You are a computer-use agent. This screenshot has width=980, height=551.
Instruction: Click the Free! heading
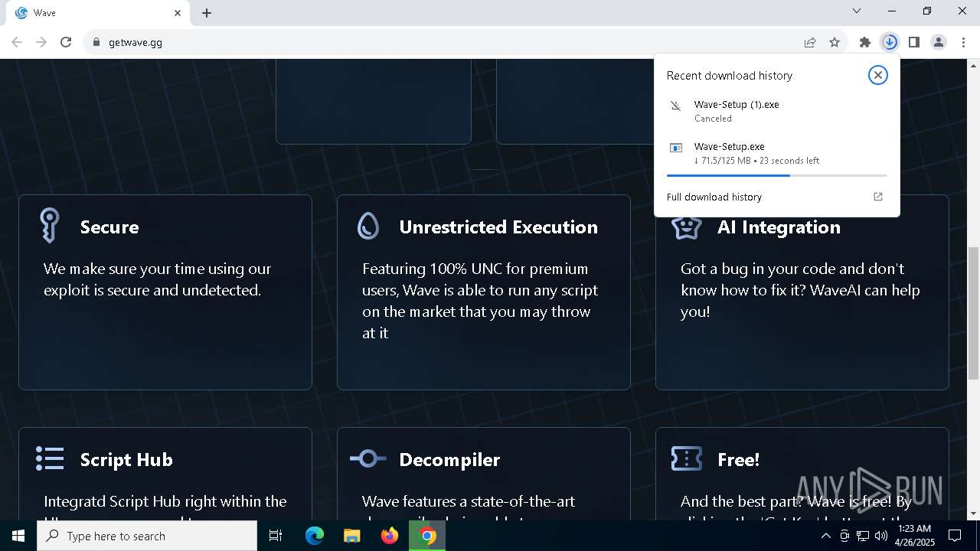738,460
